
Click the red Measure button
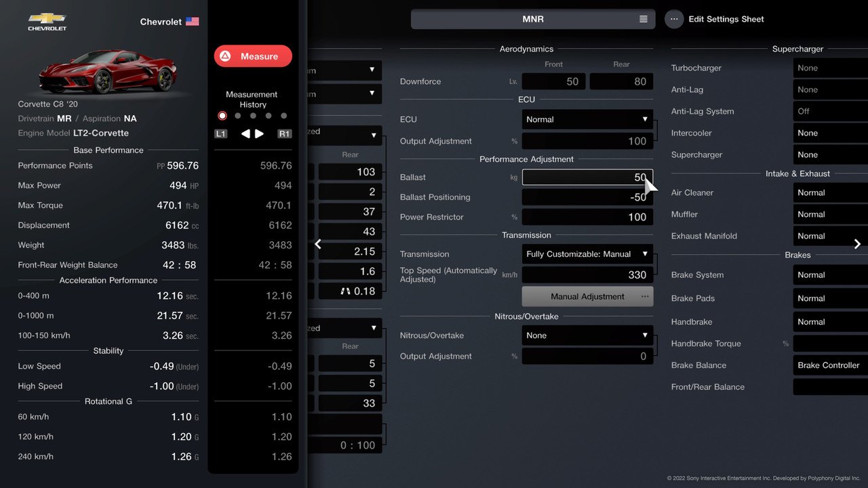tap(253, 56)
